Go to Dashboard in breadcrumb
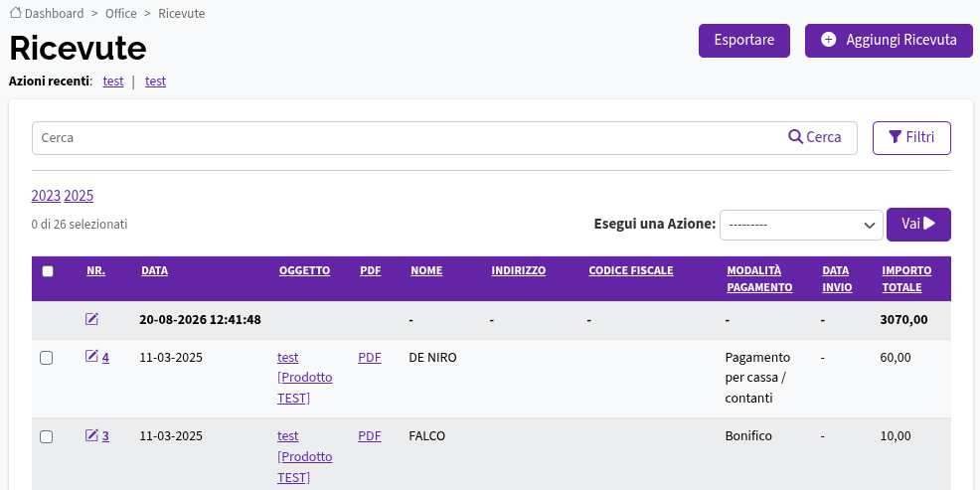This screenshot has height=490, width=980. point(54,13)
